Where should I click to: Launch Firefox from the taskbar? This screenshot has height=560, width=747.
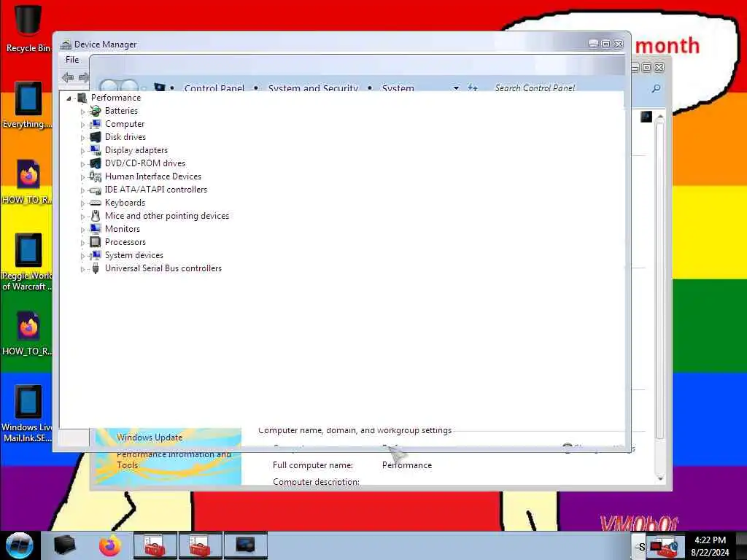pos(110,545)
